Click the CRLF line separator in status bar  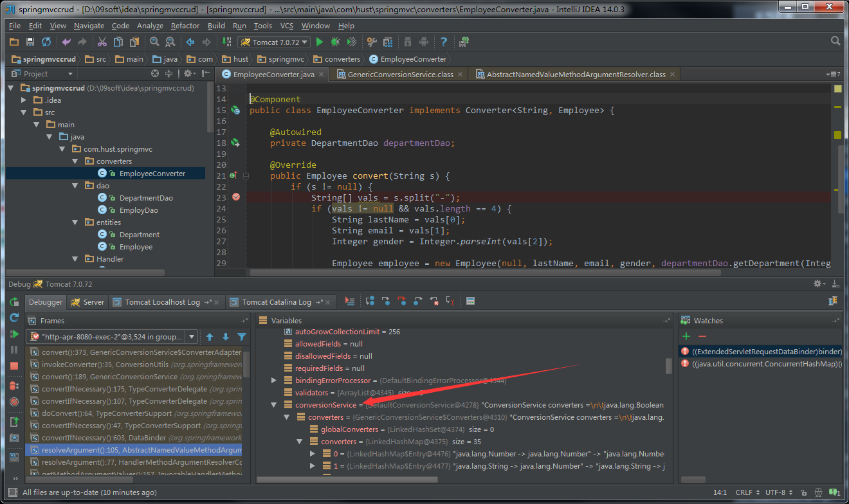pyautogui.click(x=747, y=492)
